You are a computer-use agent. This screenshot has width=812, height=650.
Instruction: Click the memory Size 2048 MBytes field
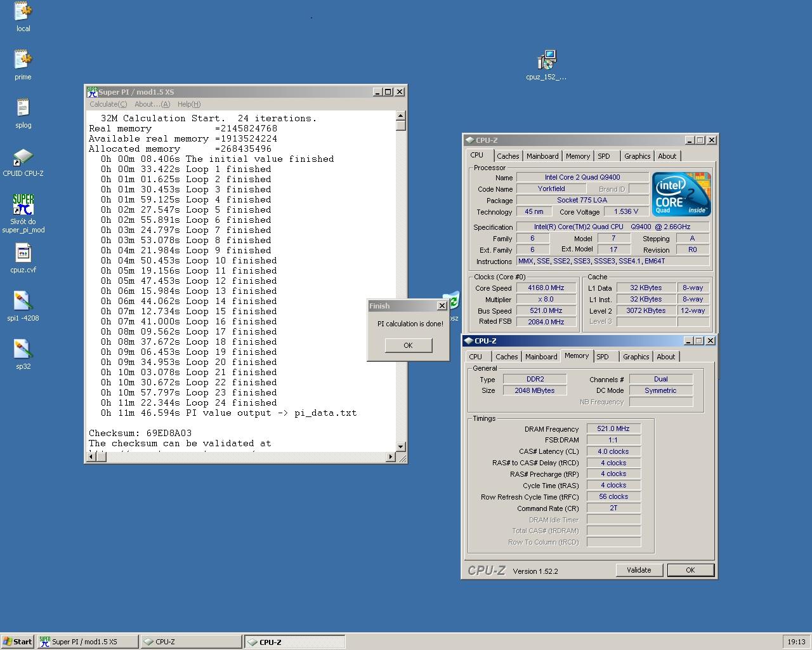pos(535,390)
